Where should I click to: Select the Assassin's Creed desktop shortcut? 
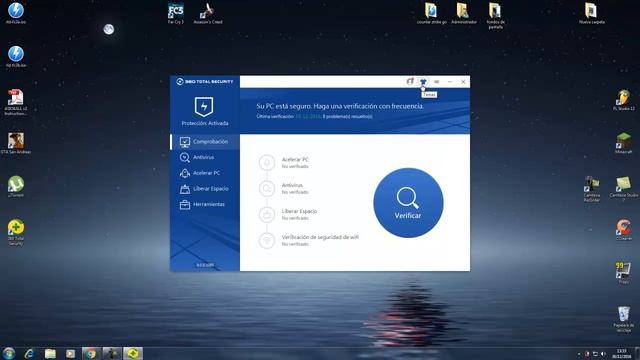[x=208, y=13]
